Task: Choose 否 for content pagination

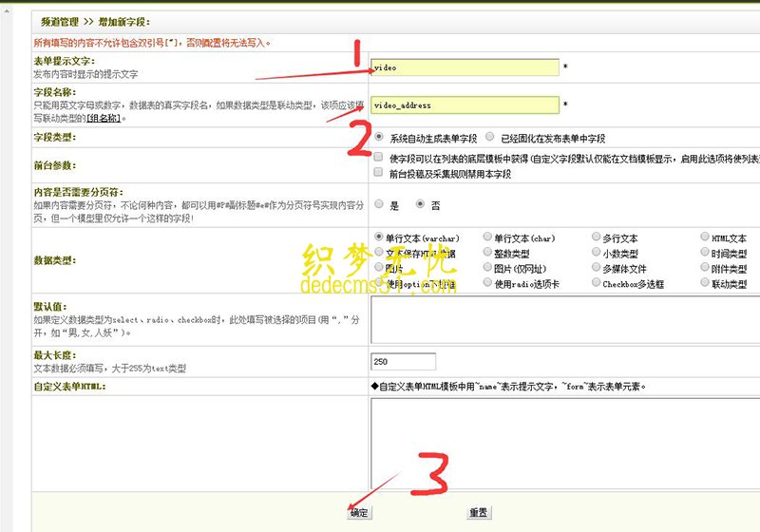Action: 421,203
